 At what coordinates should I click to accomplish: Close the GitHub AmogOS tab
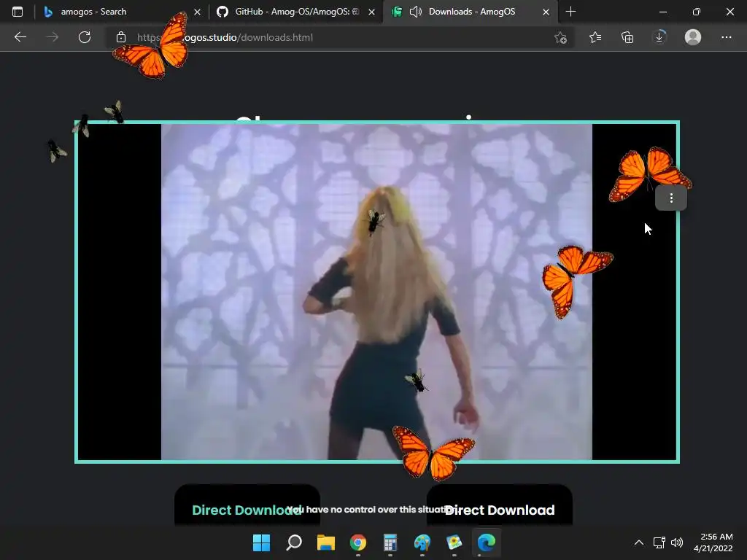click(x=371, y=12)
